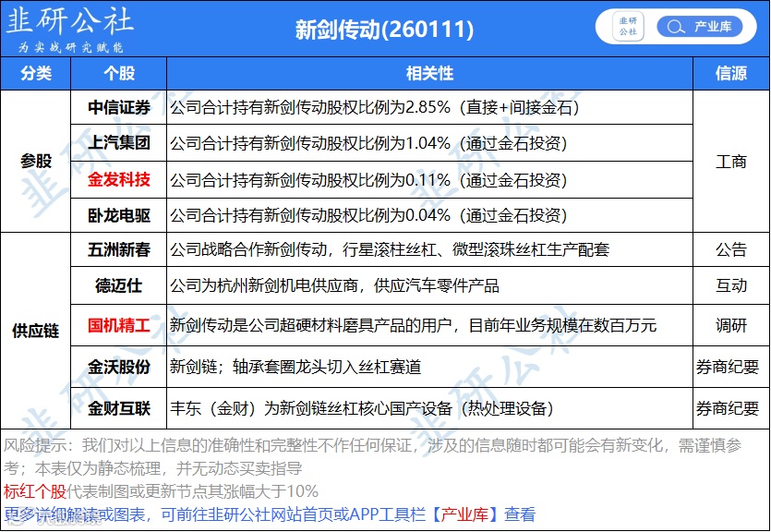Select the text with 0.11% shareholding
This screenshot has width=771, height=532.
coord(368,180)
